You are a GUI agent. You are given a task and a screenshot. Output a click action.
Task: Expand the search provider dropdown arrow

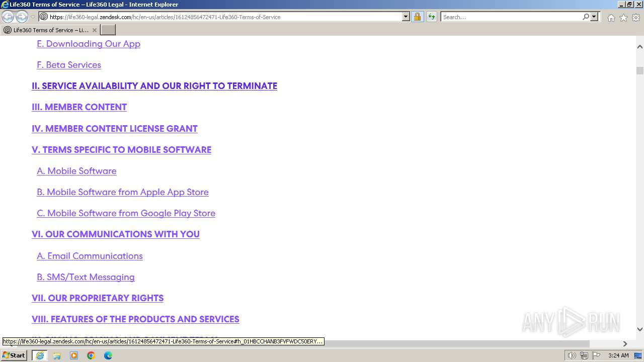(594, 17)
